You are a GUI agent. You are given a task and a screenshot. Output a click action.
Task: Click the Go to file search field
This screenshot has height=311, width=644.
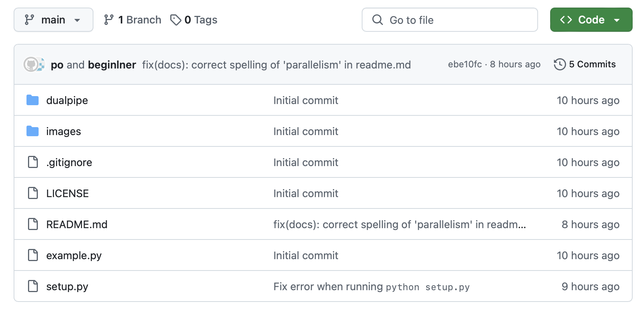tap(450, 20)
